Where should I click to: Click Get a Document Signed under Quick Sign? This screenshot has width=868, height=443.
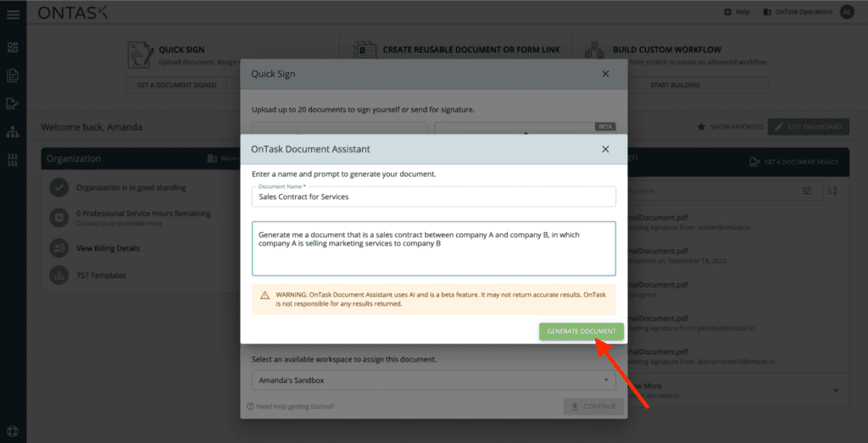click(x=176, y=86)
